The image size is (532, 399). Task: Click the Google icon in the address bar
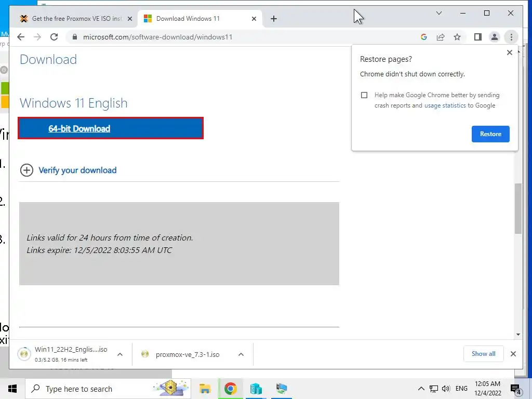tap(424, 37)
